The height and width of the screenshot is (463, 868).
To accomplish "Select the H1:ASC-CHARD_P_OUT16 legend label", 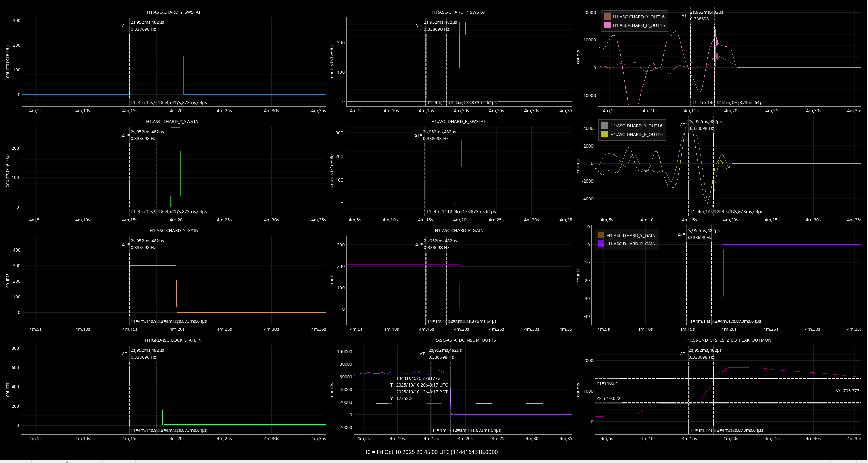I will click(638, 25).
